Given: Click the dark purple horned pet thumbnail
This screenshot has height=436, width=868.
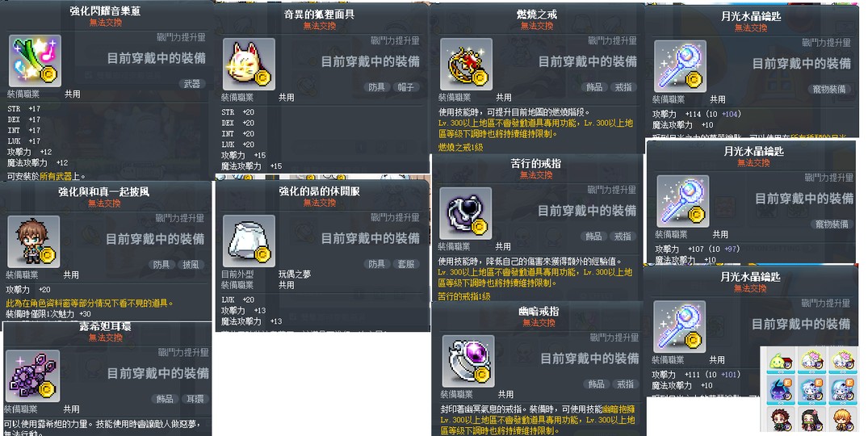Looking at the screenshot, I should [x=781, y=390].
